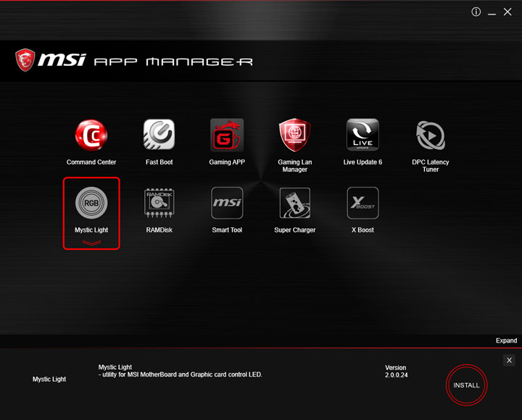Click the Mystic Light utility description text

[x=180, y=371]
